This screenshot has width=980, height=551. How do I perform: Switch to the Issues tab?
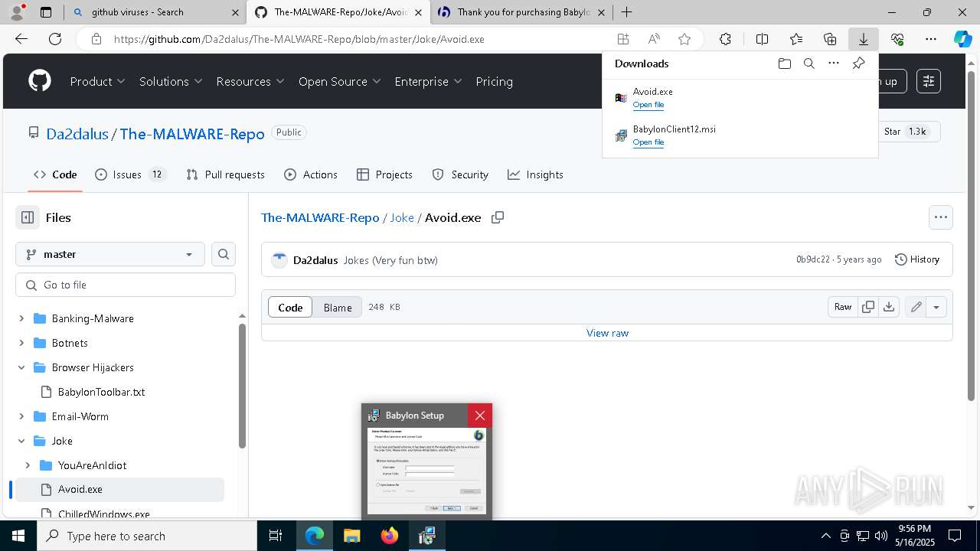(x=130, y=174)
